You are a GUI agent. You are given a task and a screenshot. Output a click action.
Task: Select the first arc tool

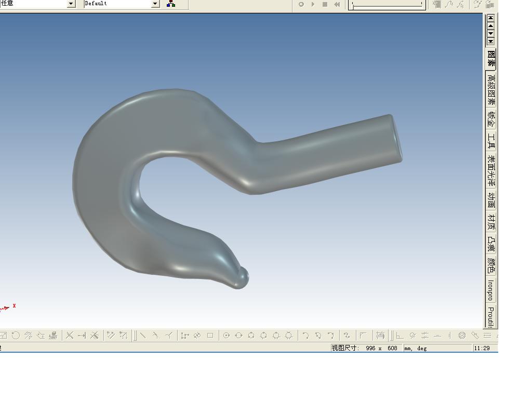pyautogui.click(x=305, y=336)
